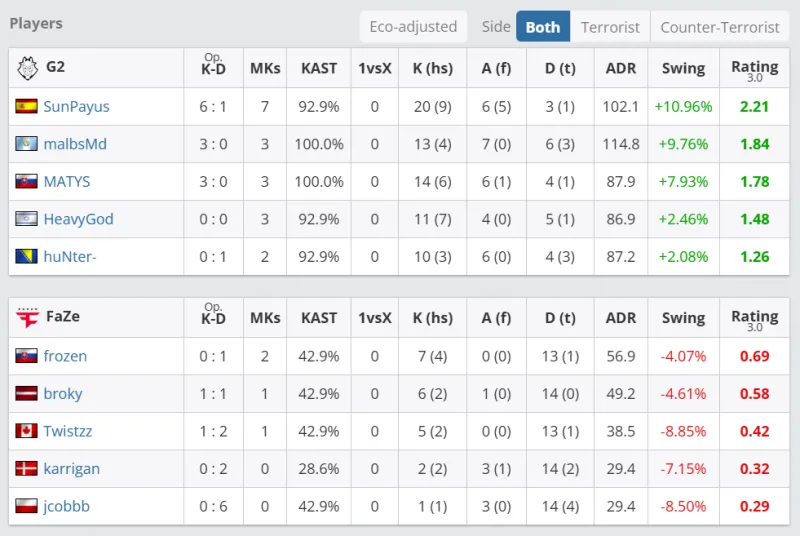Viewport: 800px width, 536px height.
Task: Show Counter-Terrorist side stats
Action: pos(720,27)
